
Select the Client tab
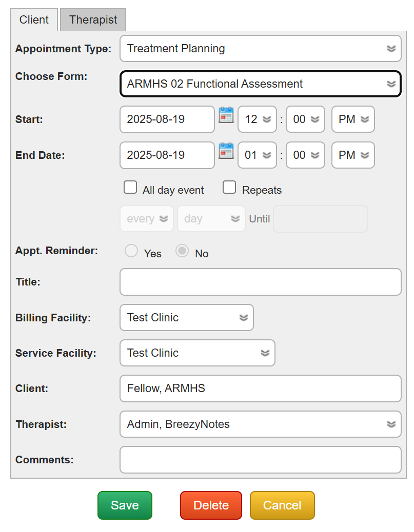[34, 20]
